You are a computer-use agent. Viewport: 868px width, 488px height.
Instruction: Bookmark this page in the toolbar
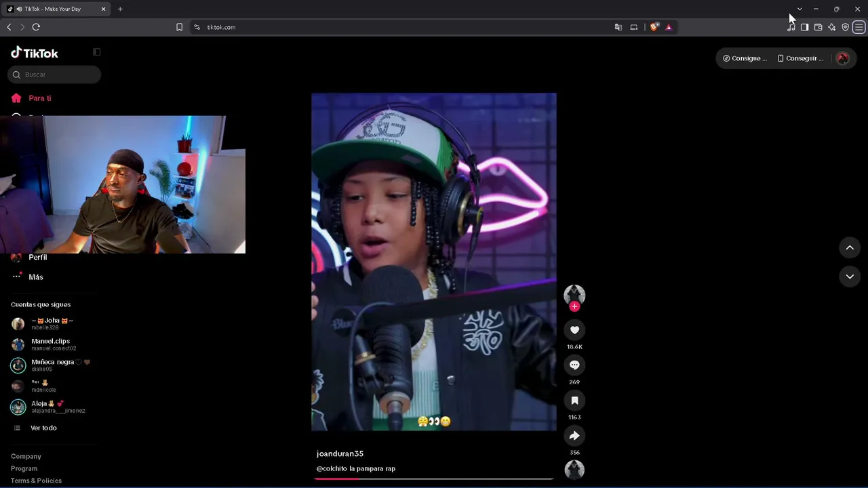click(x=179, y=27)
